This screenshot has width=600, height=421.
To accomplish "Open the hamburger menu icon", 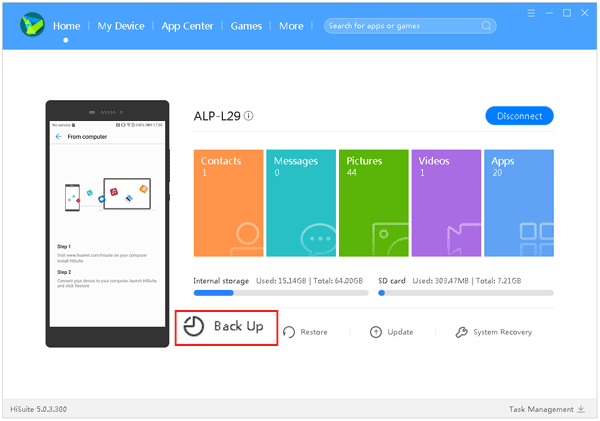I will (x=531, y=13).
